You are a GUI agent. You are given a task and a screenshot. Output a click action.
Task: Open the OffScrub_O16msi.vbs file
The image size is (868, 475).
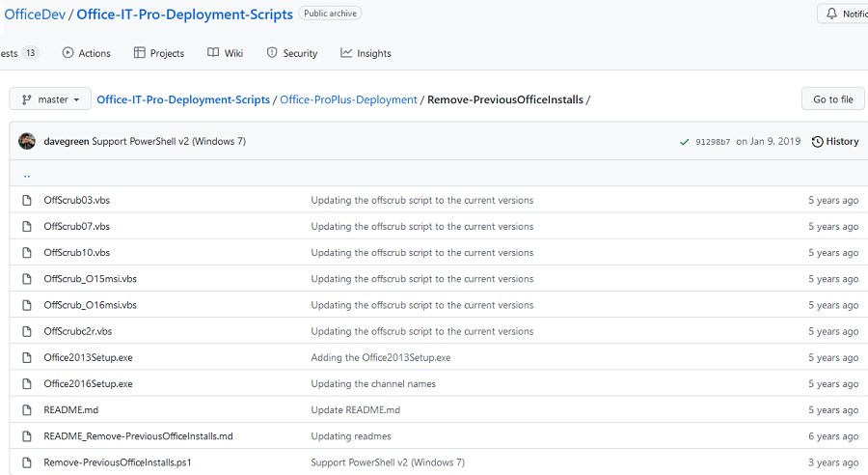[91, 305]
